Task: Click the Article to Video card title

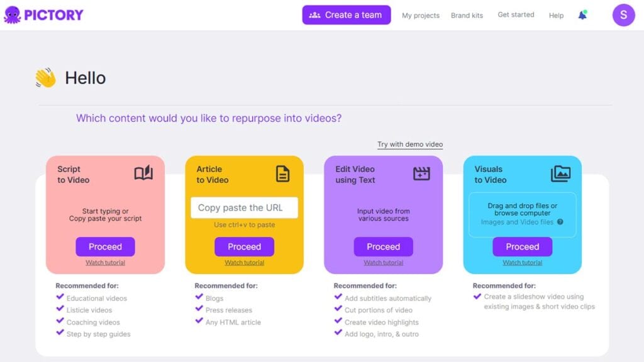Action: click(x=212, y=175)
